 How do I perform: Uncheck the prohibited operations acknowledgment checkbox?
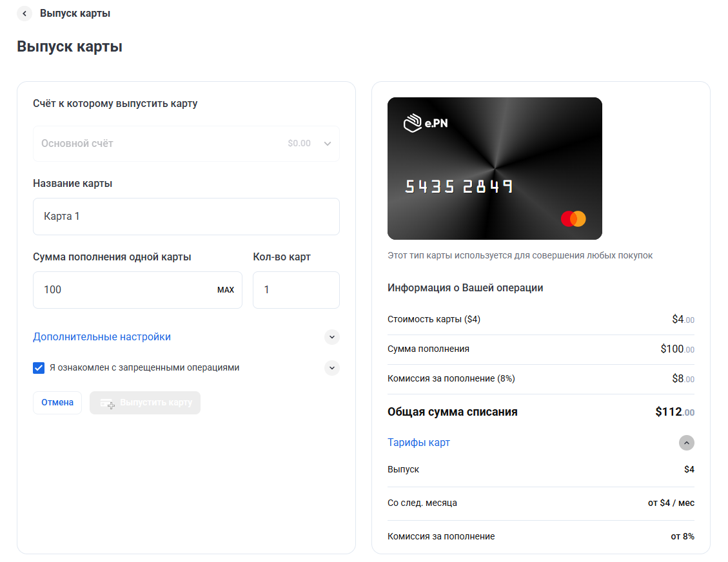tap(39, 368)
